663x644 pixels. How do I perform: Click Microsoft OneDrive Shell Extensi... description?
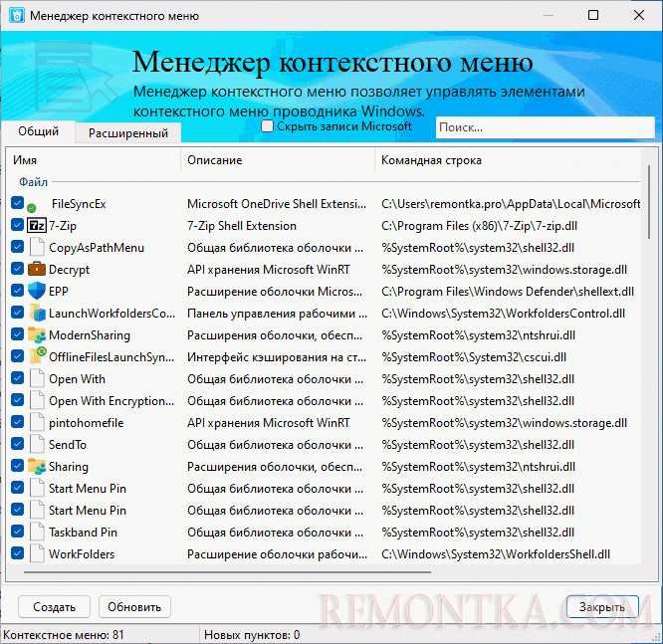pyautogui.click(x=277, y=204)
